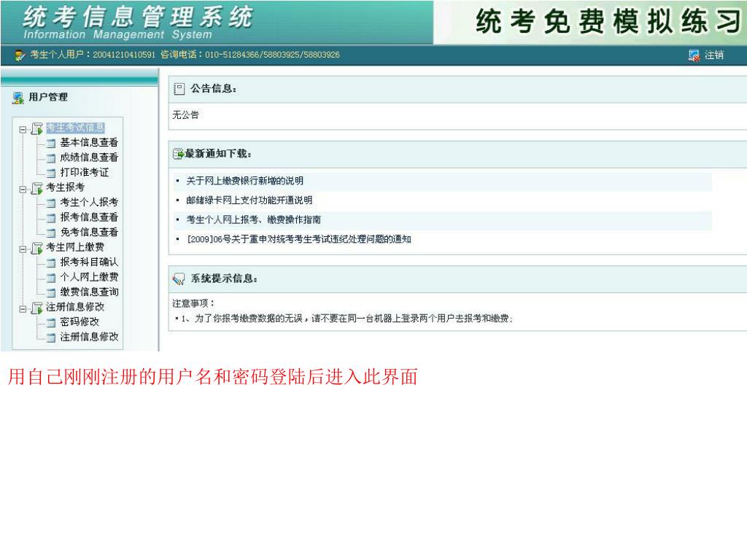Click the page icon beside 考生个人报考

(51, 203)
